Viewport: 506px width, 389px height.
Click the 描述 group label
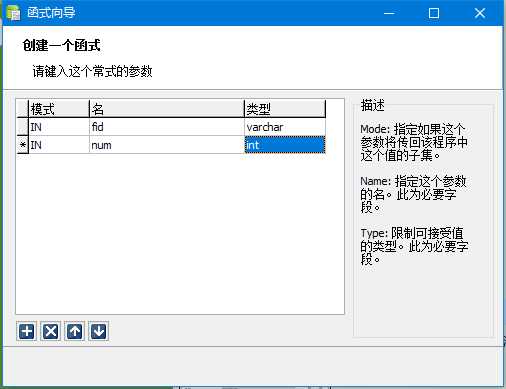tap(372, 105)
